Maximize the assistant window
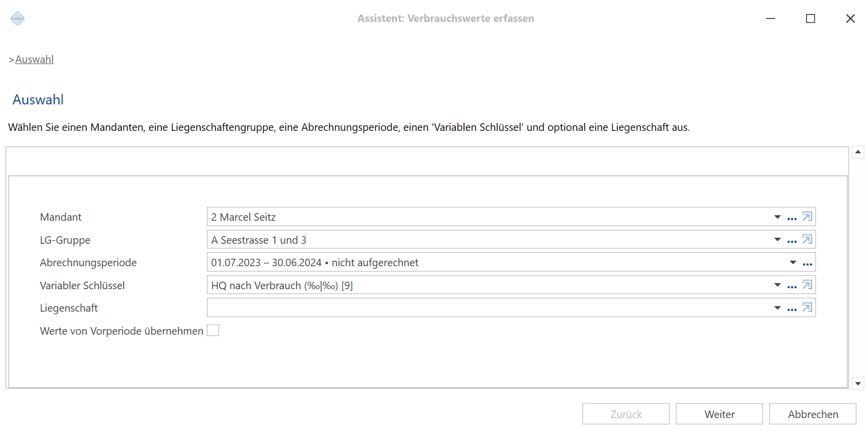 click(811, 18)
